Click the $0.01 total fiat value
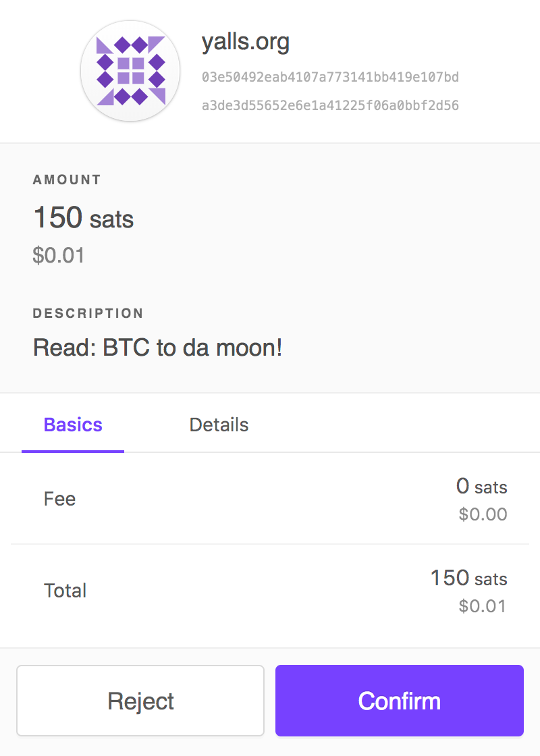The image size is (540, 756). click(483, 606)
